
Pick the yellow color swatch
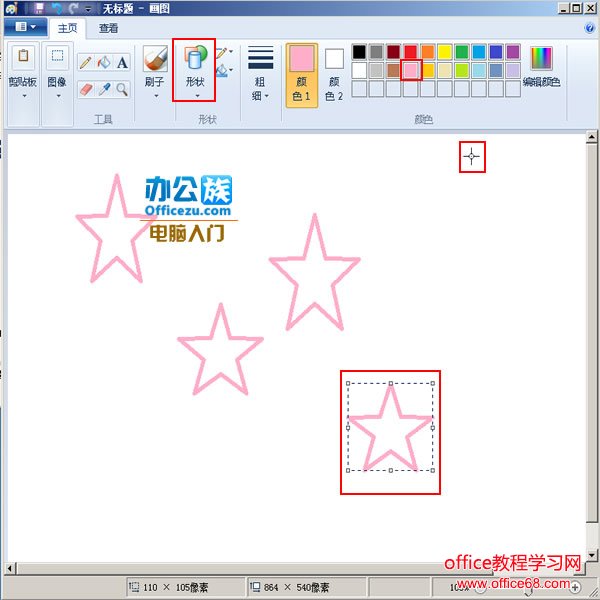click(445, 52)
